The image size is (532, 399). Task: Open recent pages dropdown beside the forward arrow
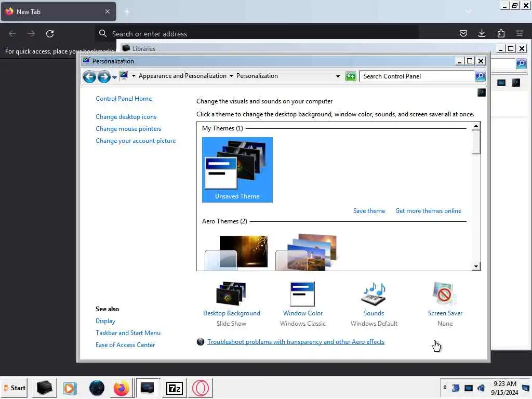[115, 77]
